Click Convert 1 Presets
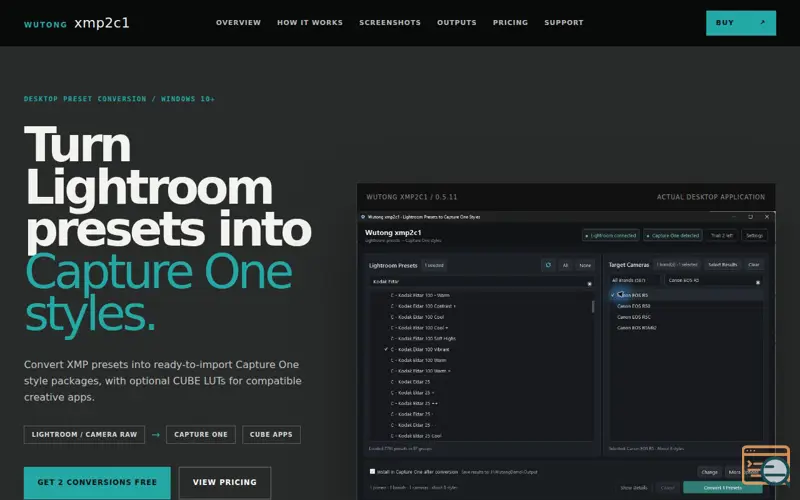Viewport: 800px width, 500px height. (x=722, y=488)
